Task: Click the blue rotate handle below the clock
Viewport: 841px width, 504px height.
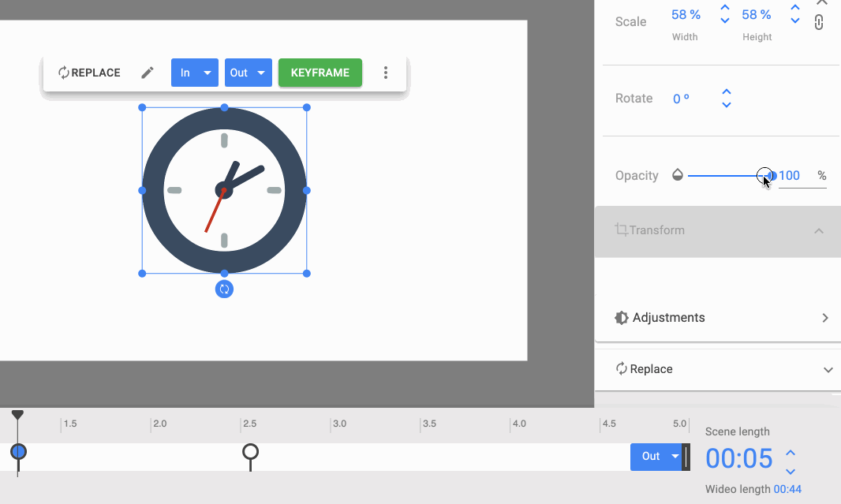Action: point(224,289)
